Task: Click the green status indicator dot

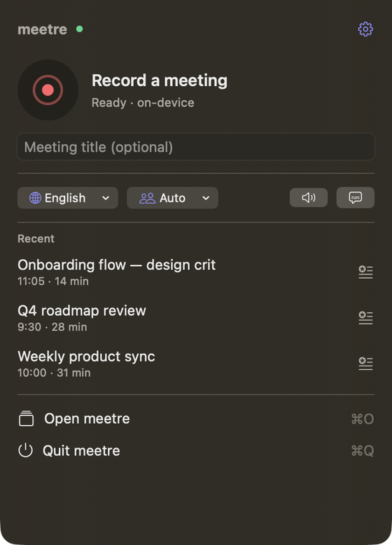Action: tap(80, 29)
